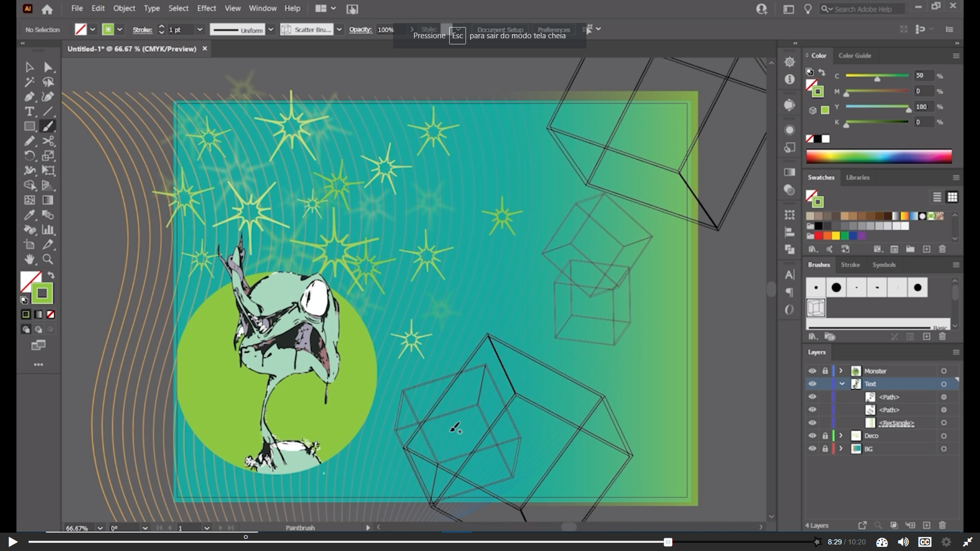This screenshot has height=551, width=980.
Task: Hide the Monster layer
Action: coord(812,371)
